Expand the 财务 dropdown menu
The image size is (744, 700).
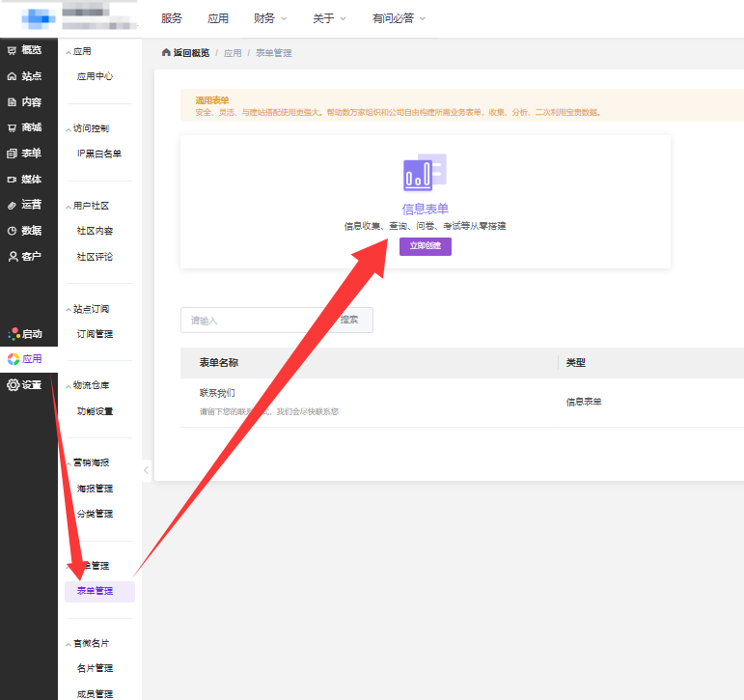click(x=270, y=18)
